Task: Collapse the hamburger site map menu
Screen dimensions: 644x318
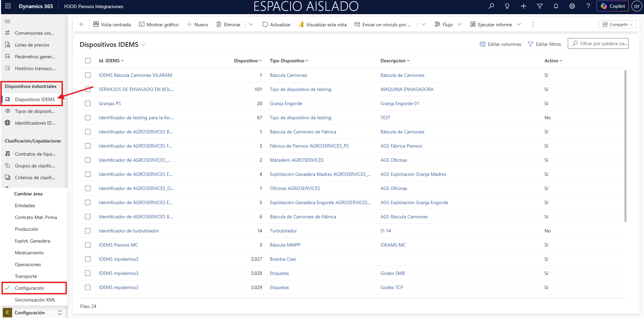Action: pos(7,21)
